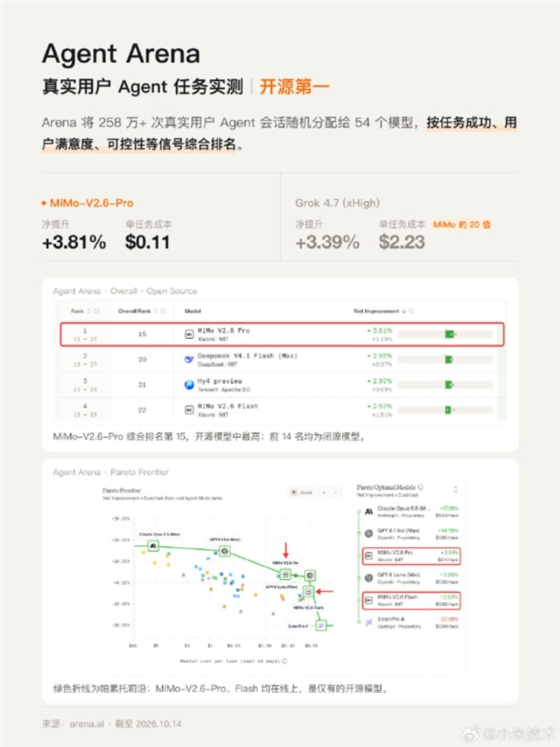Click the Grok 4.7 (xHigh) label
The image size is (560, 747).
338,203
